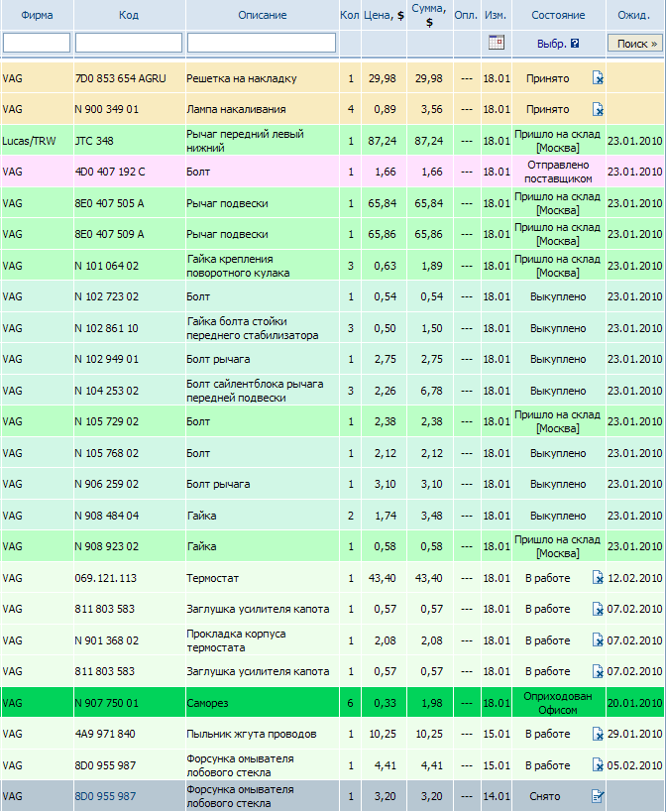
Task: Sort by Состояние column header
Action: (x=558, y=15)
